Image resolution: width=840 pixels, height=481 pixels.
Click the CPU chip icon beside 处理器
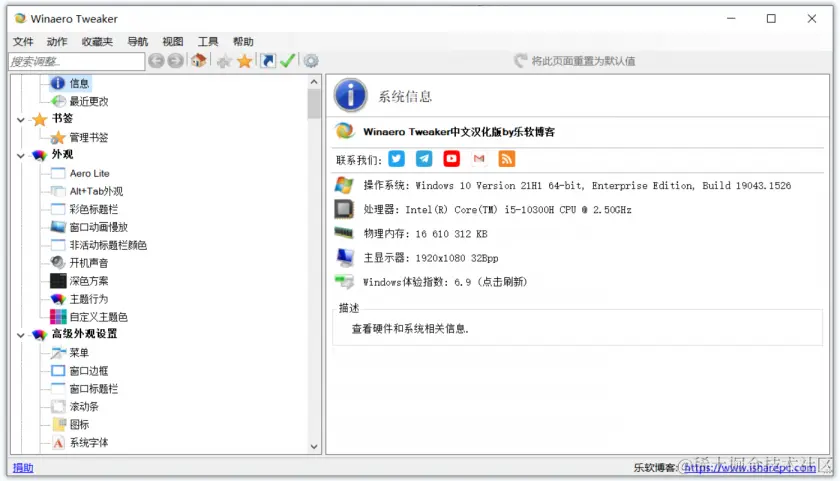click(x=344, y=209)
